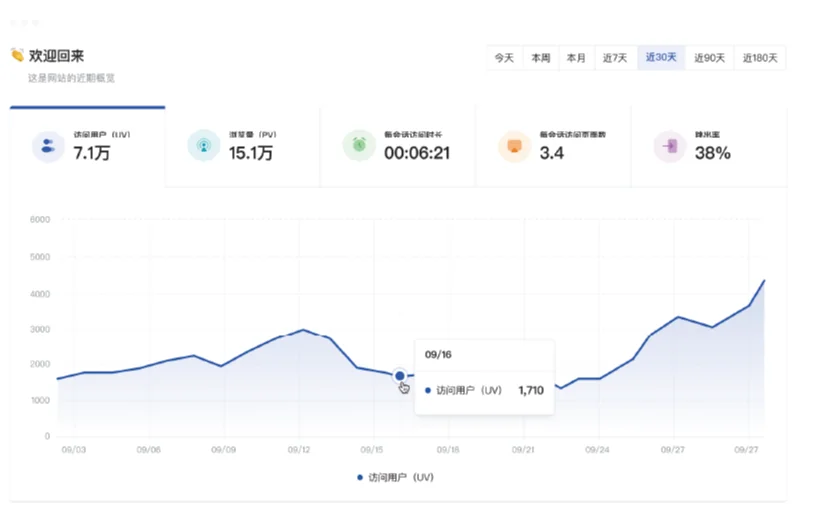816x531 pixels.
Task: Click the purple exit-door icon next to 38%
Action: [670, 146]
